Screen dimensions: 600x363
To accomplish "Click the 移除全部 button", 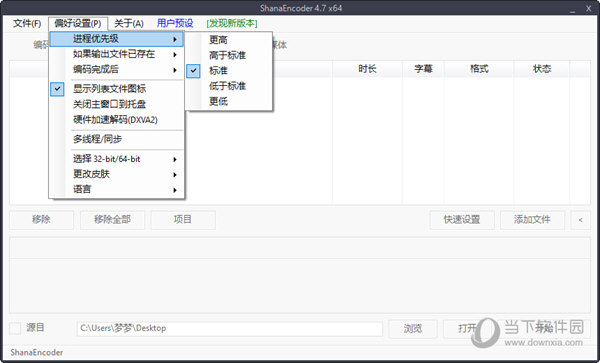I will [112, 220].
